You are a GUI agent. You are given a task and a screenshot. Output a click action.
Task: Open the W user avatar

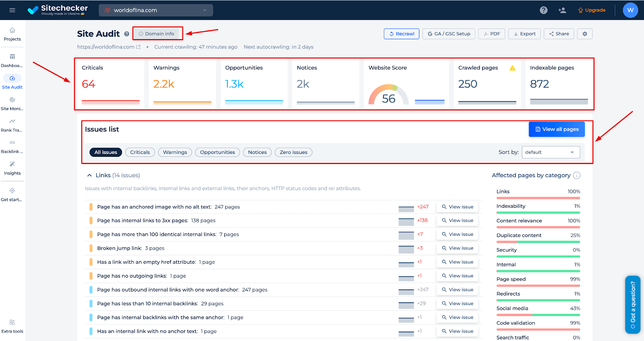click(x=630, y=10)
